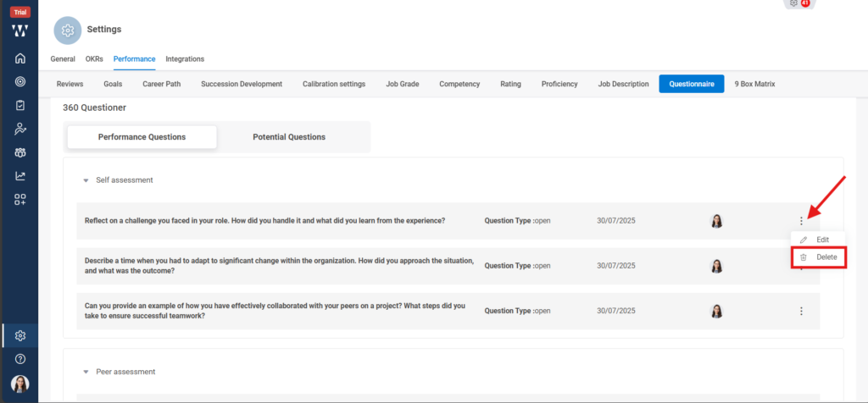Viewport: 868px width, 403px height.
Task: Open the Job Description sub-tab
Action: [623, 84]
